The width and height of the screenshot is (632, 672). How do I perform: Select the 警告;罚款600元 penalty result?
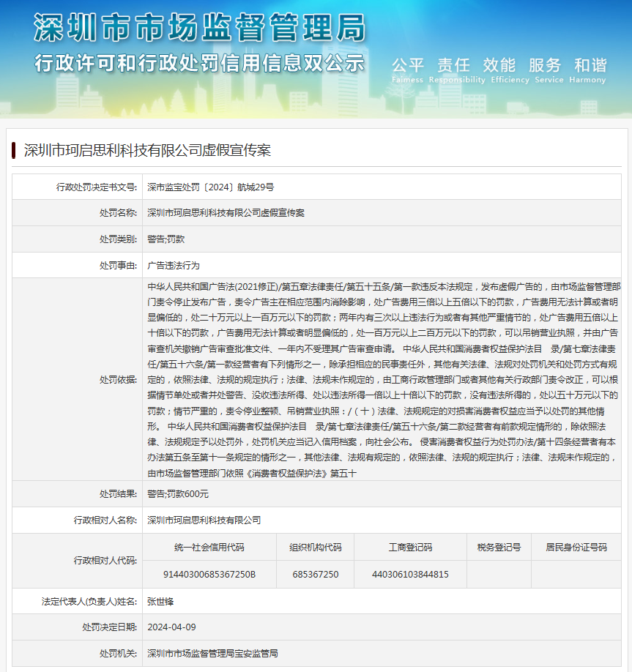point(178,493)
